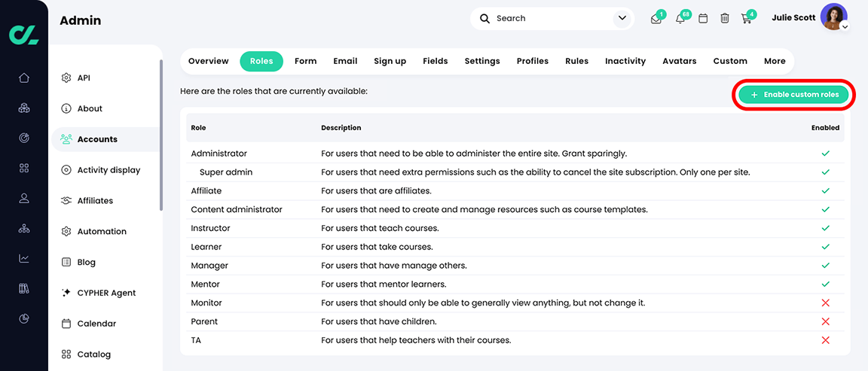Open the line chart icon in left rail
868x371 pixels.
24,258
